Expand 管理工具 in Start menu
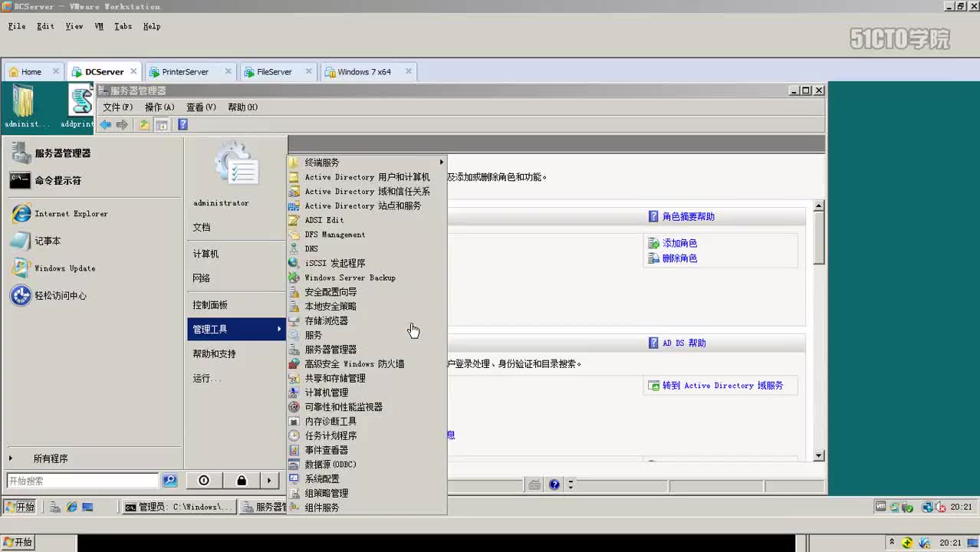980x552 pixels. [x=236, y=329]
